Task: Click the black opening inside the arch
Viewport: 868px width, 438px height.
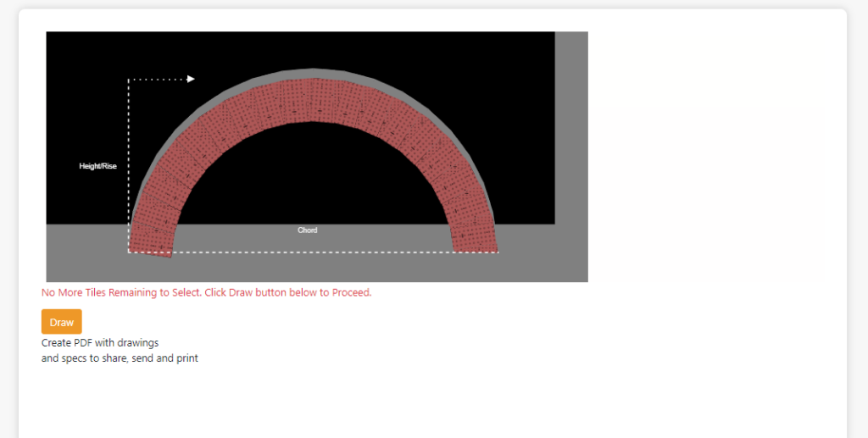Action: (x=313, y=177)
